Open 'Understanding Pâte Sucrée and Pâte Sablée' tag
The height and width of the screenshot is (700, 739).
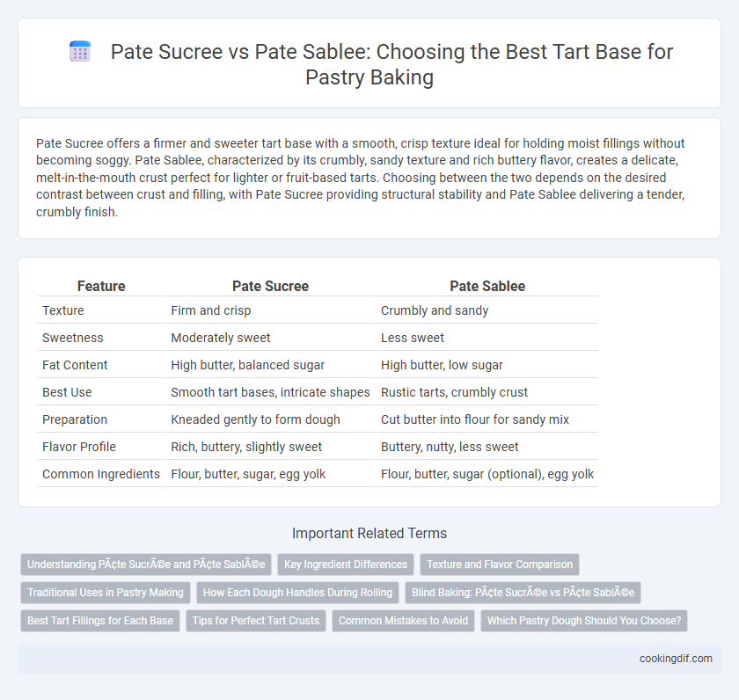146,565
